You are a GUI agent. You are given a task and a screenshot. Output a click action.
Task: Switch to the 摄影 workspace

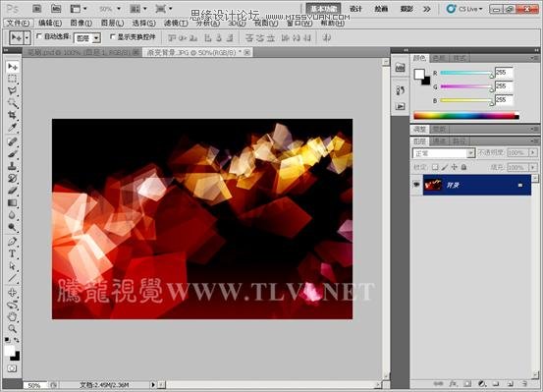(407, 9)
